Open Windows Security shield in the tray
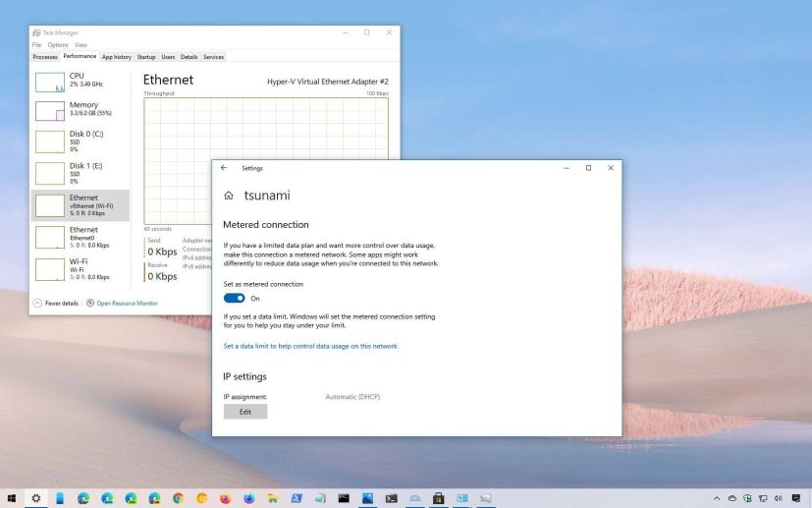The image size is (812, 508). click(x=747, y=499)
